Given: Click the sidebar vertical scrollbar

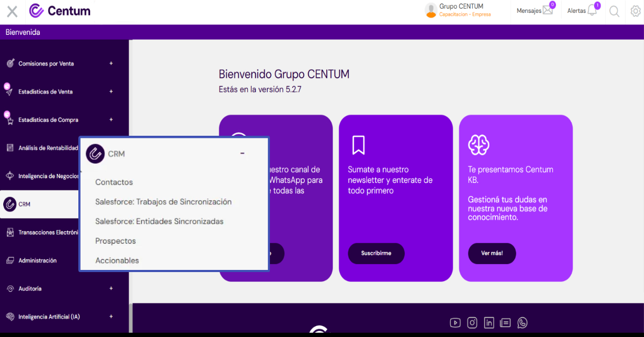Looking at the screenshot, I should [x=130, y=318].
